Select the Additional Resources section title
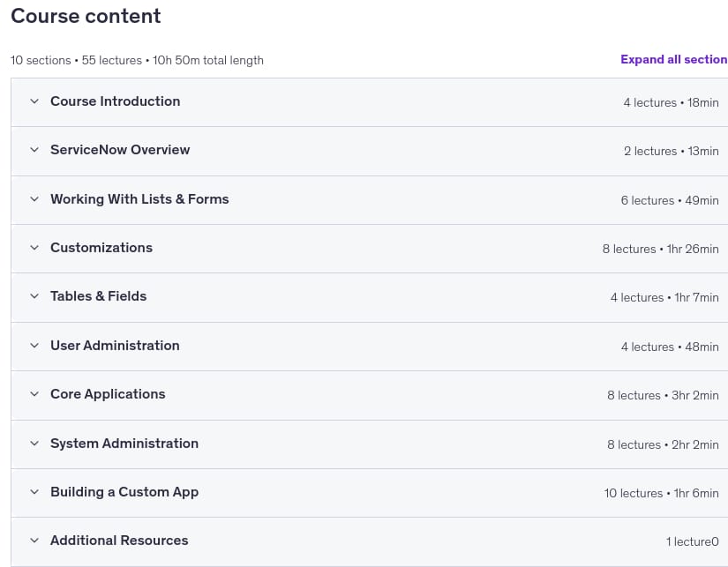Screen dimensions: 728x567 119,541
